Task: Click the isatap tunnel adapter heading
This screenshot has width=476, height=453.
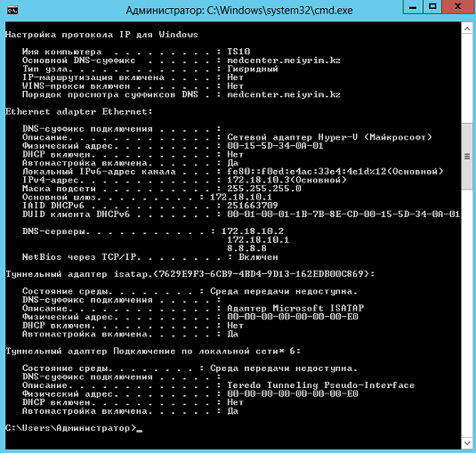Action: [x=190, y=274]
